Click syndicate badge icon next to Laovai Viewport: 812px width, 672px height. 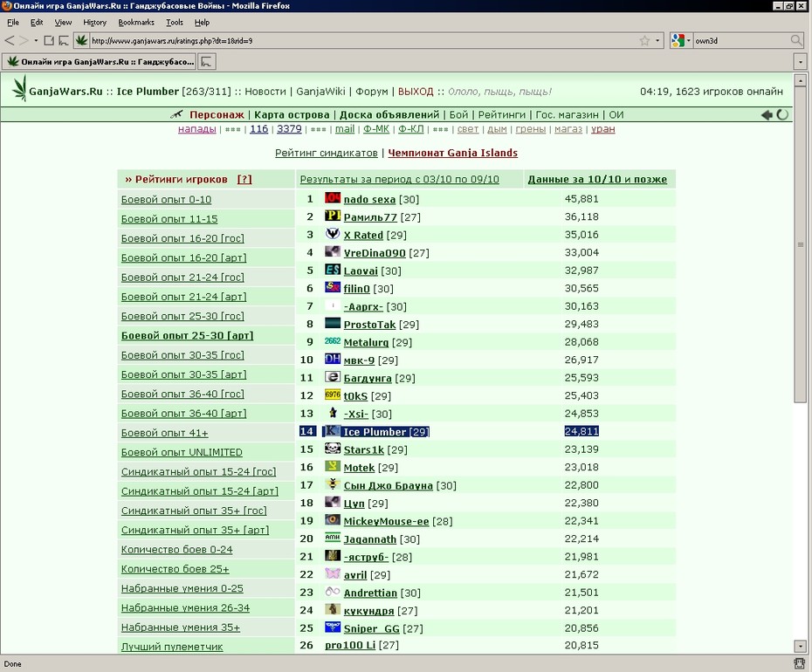click(333, 269)
